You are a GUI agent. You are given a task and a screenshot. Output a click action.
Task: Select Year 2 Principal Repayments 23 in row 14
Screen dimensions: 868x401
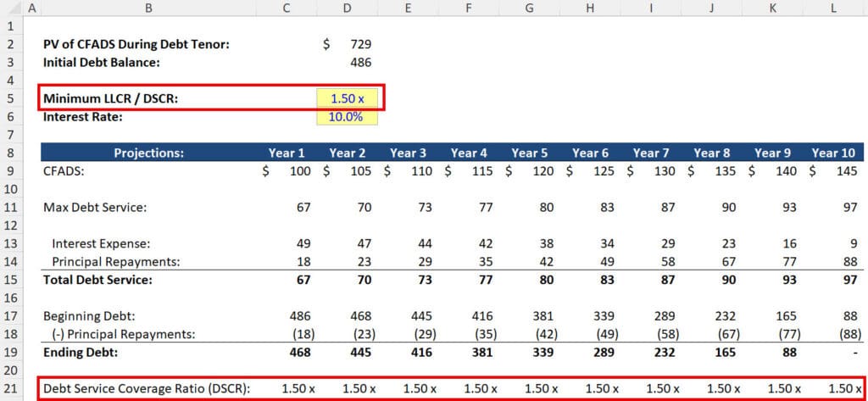pos(364,261)
